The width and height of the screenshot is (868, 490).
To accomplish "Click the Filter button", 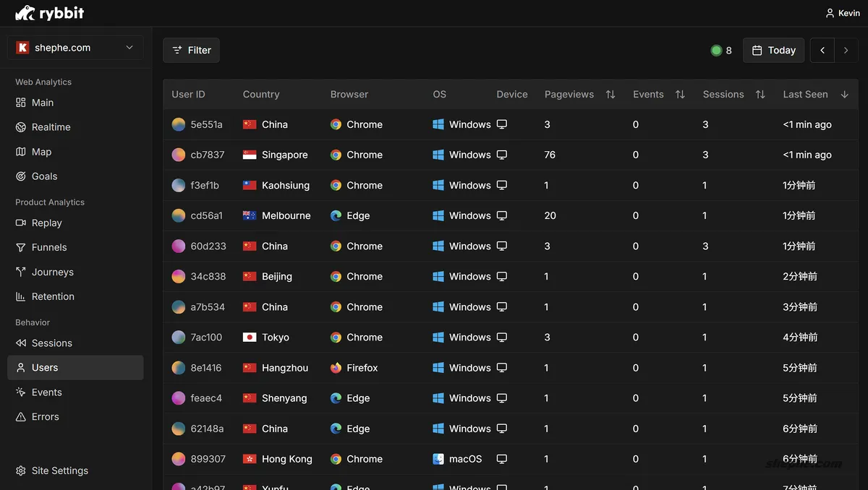I will coord(191,51).
